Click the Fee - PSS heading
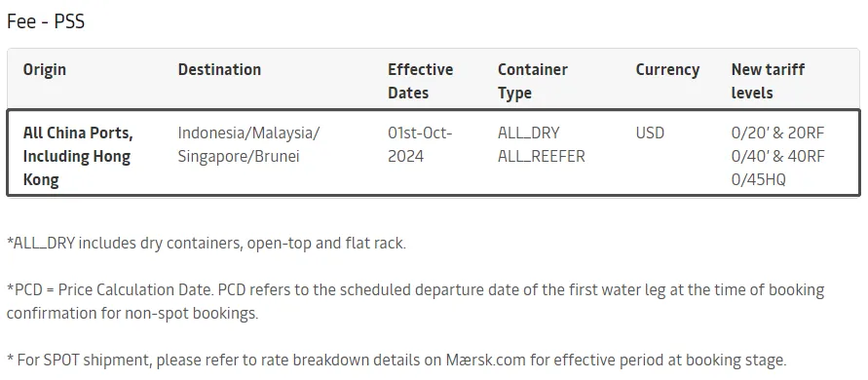Screen dimensions: 868x380 [46, 21]
